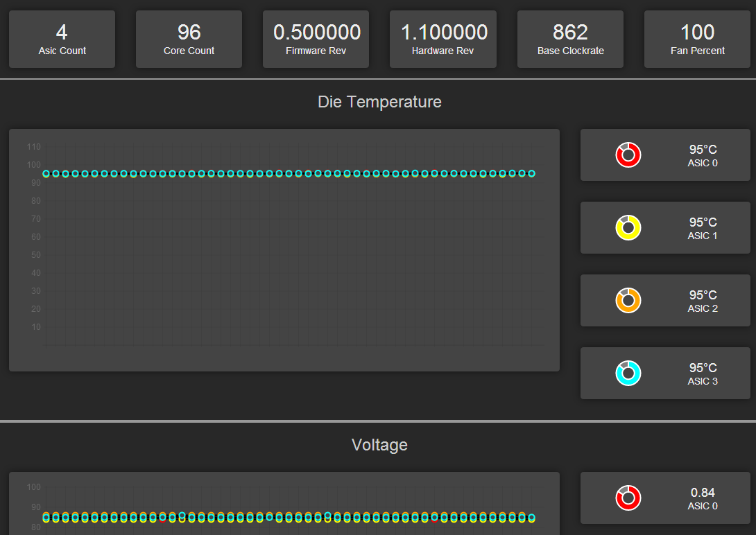Select the 95°C value for ASIC 0
The height and width of the screenshot is (535, 756).
(703, 149)
